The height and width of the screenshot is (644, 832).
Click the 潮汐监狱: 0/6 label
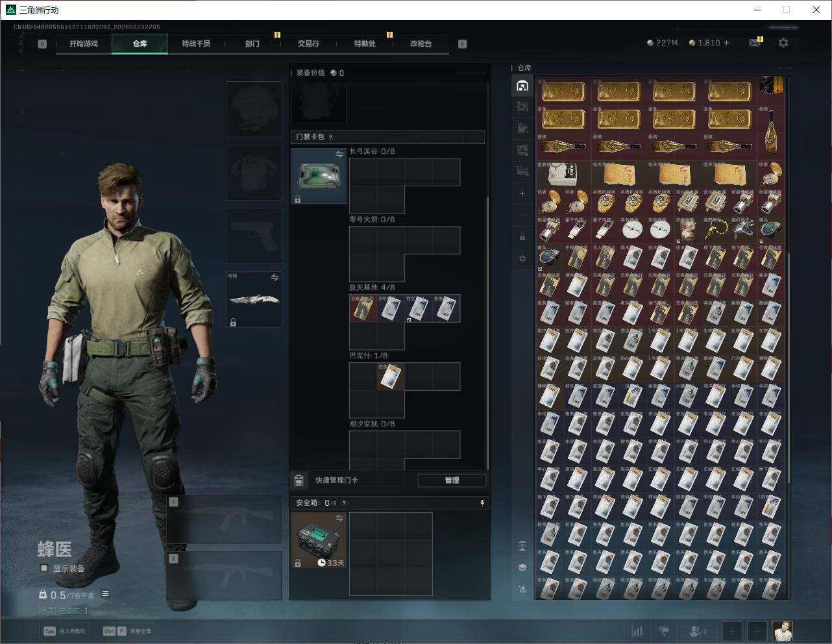pos(372,424)
